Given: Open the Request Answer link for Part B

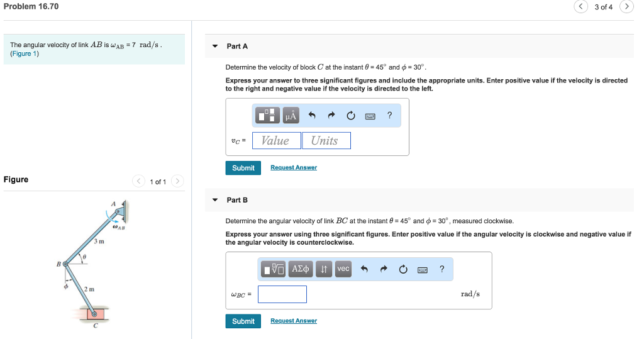Looking at the screenshot, I should pos(294,321).
